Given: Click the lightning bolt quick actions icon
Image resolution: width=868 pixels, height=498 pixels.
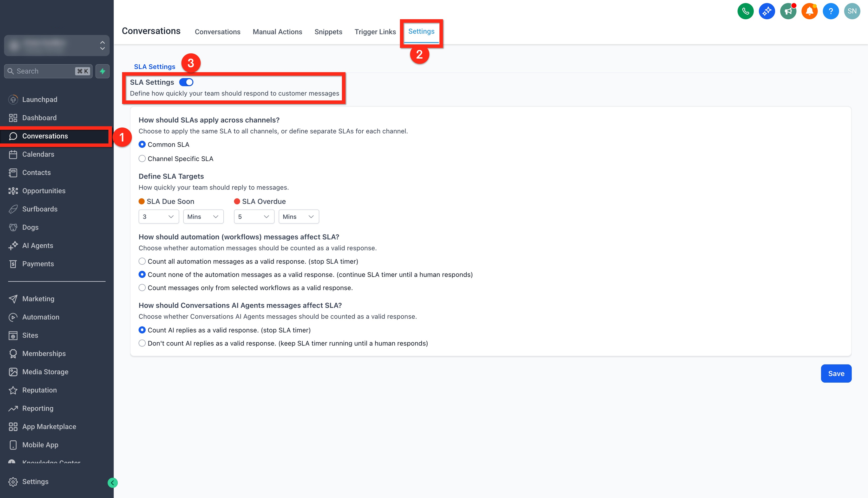Looking at the screenshot, I should pyautogui.click(x=102, y=71).
